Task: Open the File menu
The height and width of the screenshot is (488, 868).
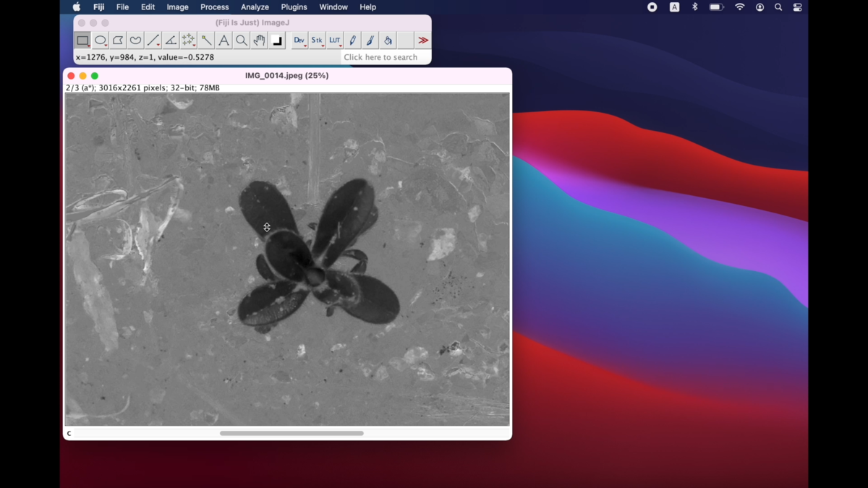Action: (x=122, y=7)
